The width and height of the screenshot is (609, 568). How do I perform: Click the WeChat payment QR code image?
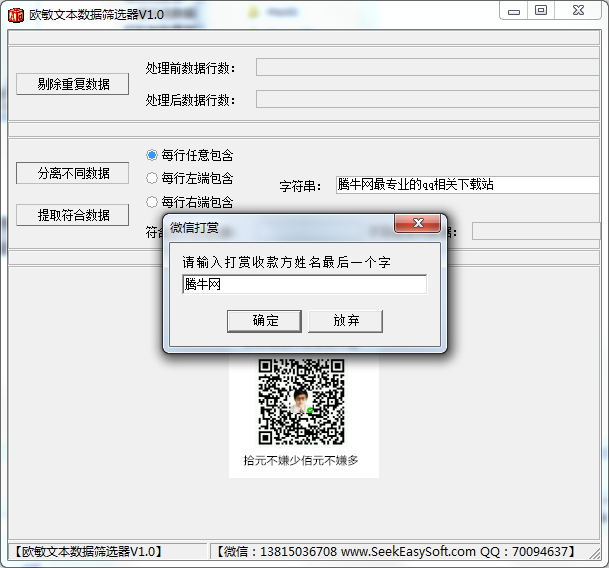[301, 402]
